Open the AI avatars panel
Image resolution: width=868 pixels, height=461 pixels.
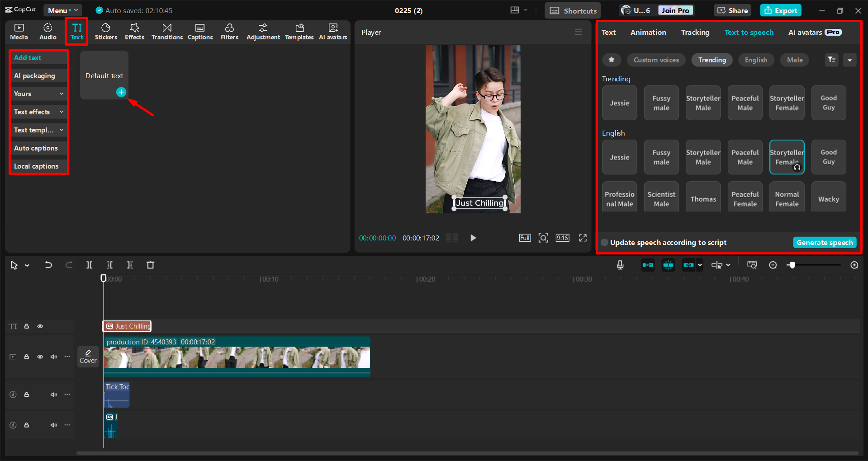tap(333, 31)
